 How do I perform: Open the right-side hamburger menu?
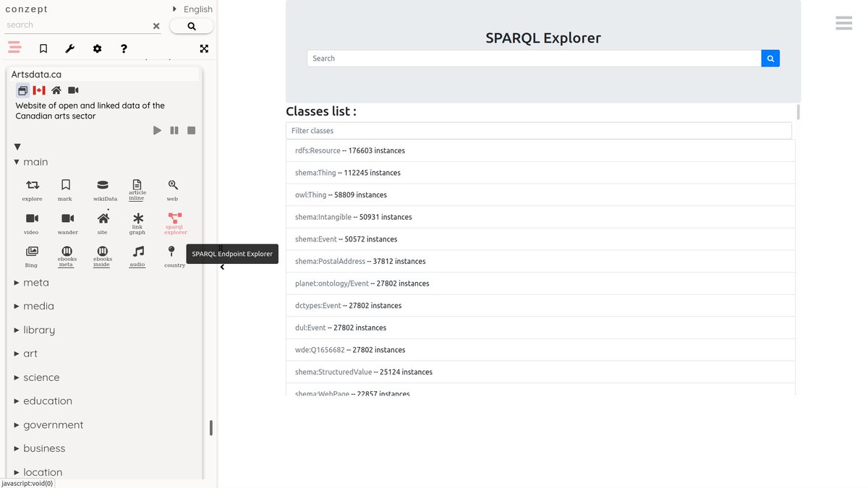coord(843,23)
